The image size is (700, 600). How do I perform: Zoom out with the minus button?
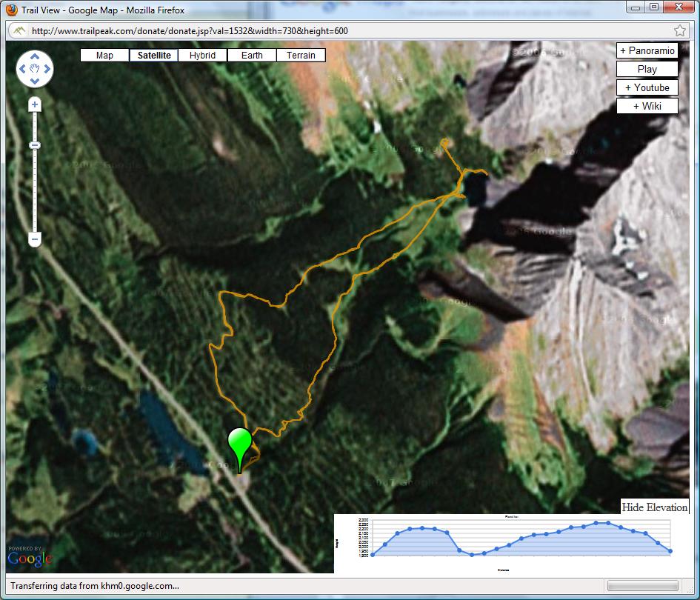pyautogui.click(x=34, y=239)
